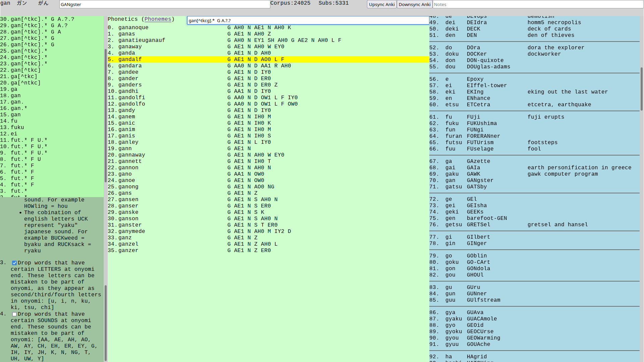Click the Upsync Anki button
Screen dimensions: 644x362
381,4
